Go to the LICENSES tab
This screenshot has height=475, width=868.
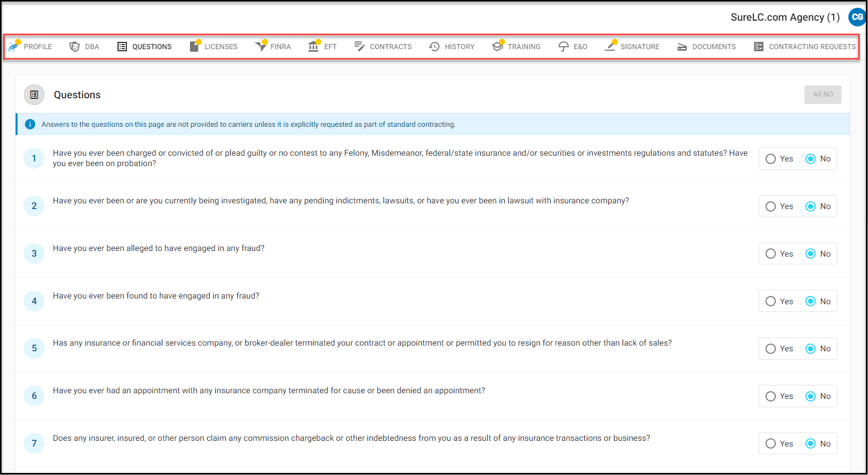221,47
